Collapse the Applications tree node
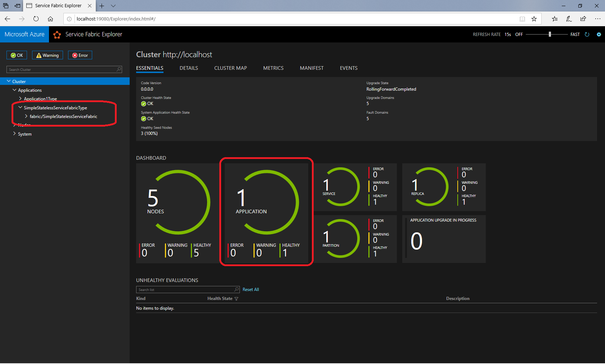 pyautogui.click(x=14, y=90)
